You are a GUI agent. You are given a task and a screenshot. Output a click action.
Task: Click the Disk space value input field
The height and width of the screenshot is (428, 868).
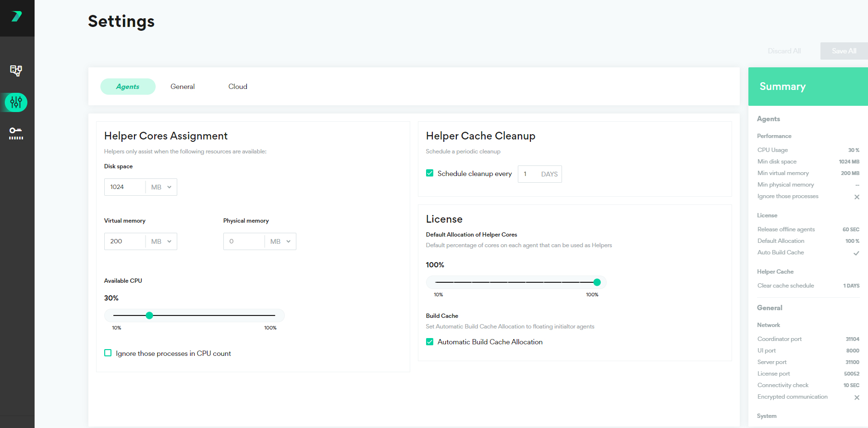[x=125, y=187]
